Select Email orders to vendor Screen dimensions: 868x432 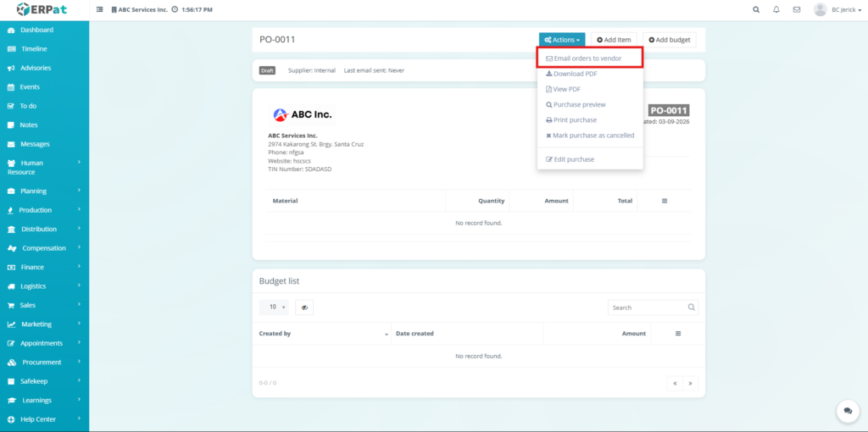click(588, 58)
